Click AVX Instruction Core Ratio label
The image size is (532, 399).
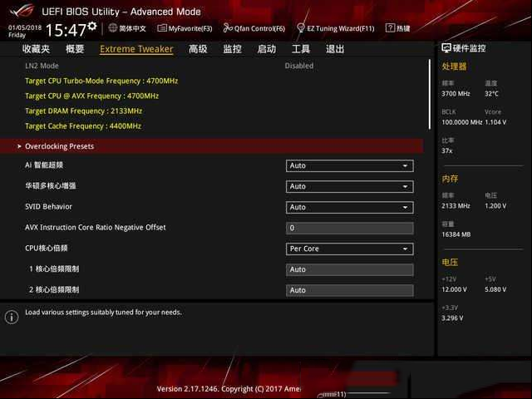(x=96, y=227)
